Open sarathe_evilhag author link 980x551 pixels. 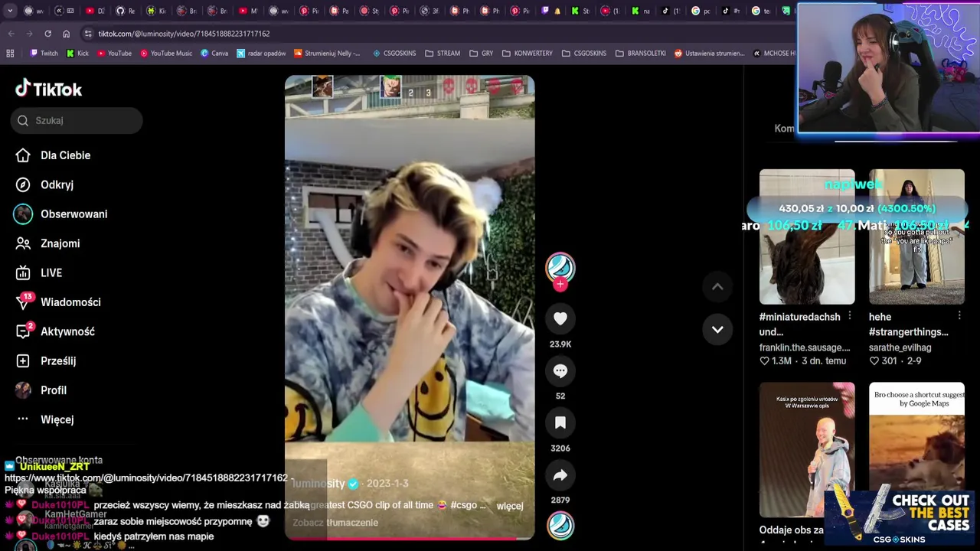coord(900,347)
